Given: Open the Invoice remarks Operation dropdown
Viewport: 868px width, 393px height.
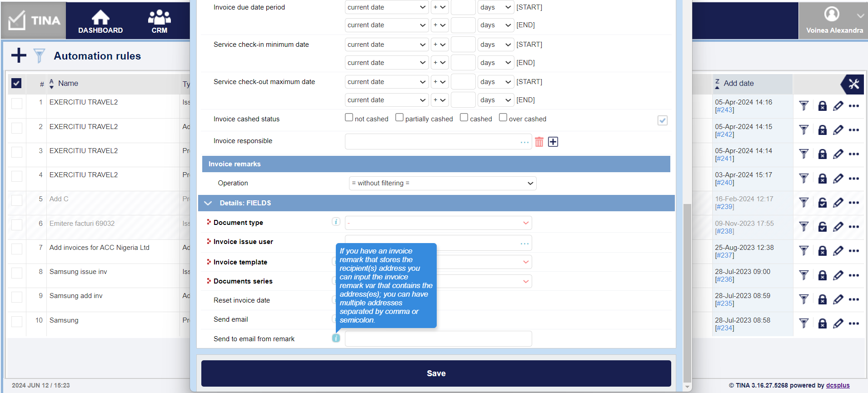Looking at the screenshot, I should [x=442, y=183].
